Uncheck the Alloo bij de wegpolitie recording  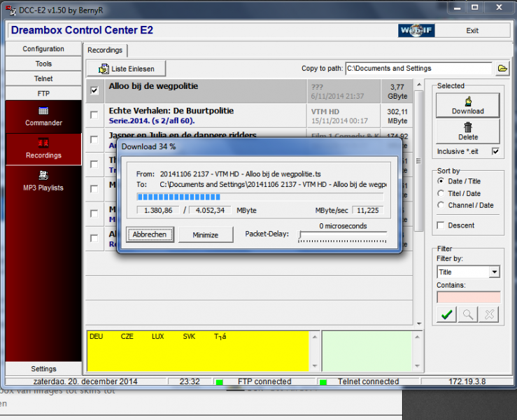click(x=94, y=90)
